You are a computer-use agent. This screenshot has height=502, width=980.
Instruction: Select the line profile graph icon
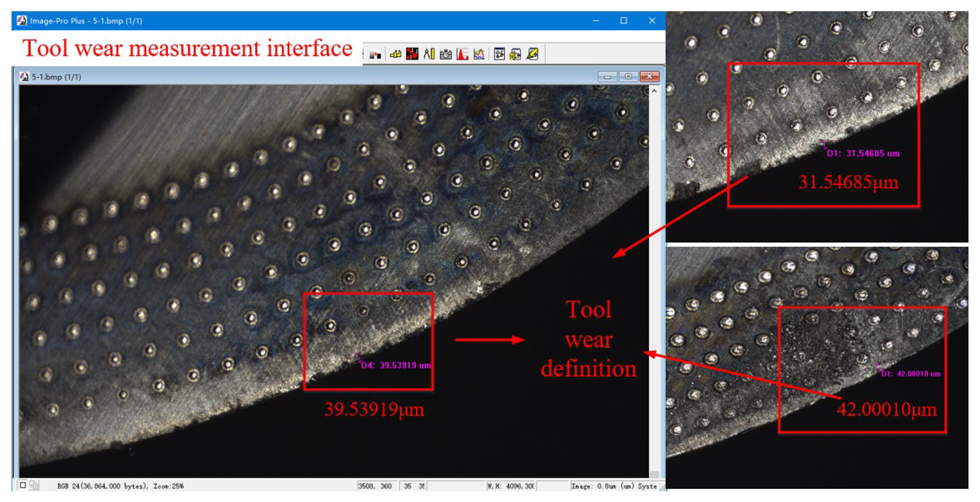[479, 55]
